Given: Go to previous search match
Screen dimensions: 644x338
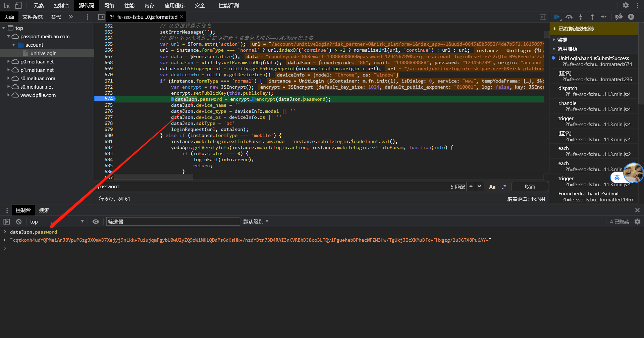Looking at the screenshot, I should point(471,187).
